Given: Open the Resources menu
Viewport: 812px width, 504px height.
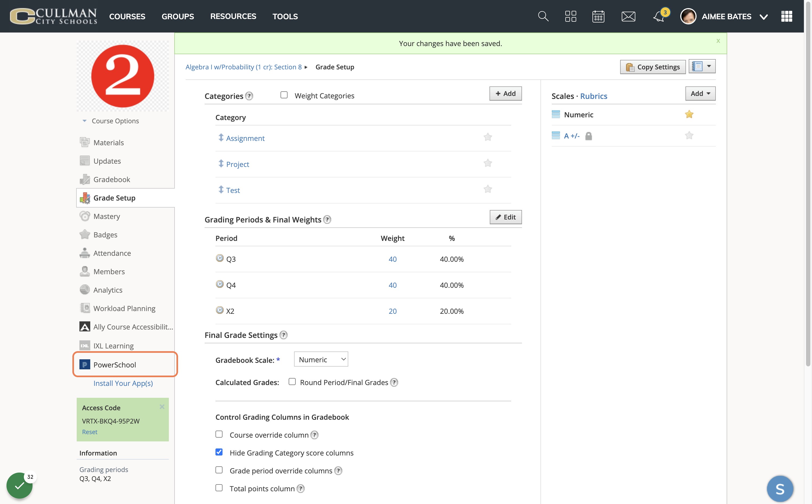Looking at the screenshot, I should 233,16.
